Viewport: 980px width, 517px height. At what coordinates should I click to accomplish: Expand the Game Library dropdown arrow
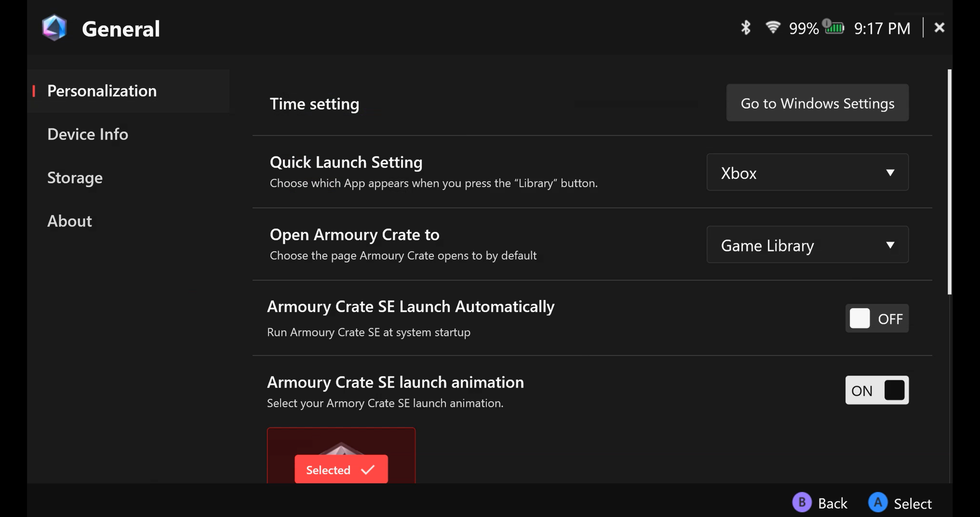[890, 245]
